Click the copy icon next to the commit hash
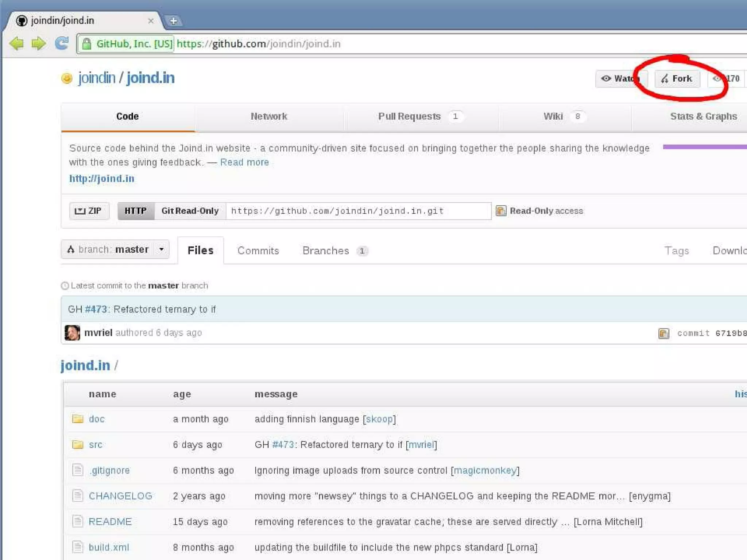 coord(663,333)
